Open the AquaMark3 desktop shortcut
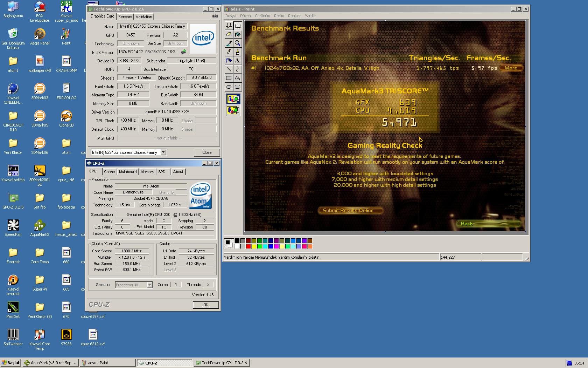Image resolution: width=588 pixels, height=368 pixels. [40, 228]
